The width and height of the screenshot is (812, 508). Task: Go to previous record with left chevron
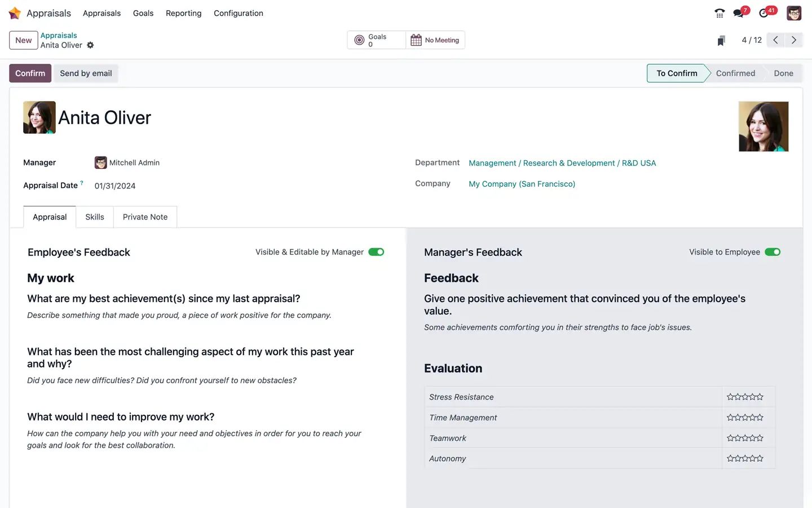pyautogui.click(x=775, y=40)
